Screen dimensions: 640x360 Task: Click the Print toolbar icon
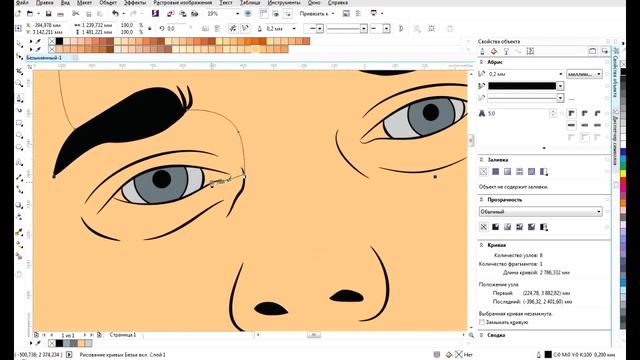pos(60,14)
